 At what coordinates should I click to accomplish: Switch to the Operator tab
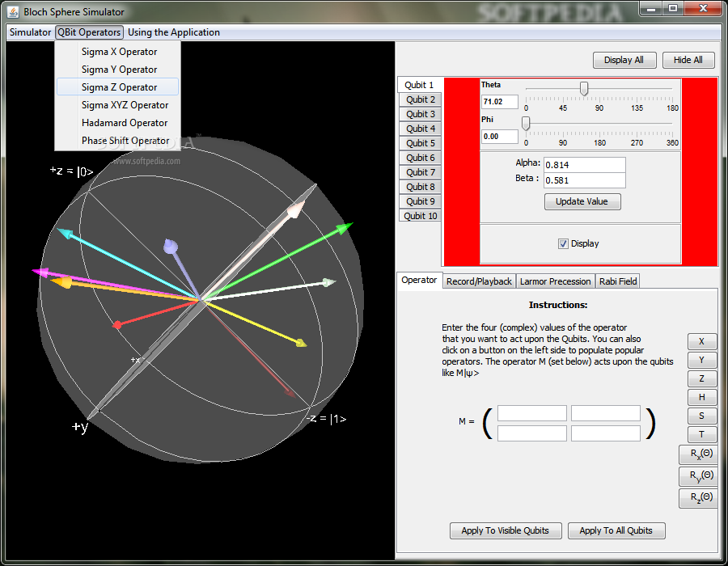[x=419, y=280]
